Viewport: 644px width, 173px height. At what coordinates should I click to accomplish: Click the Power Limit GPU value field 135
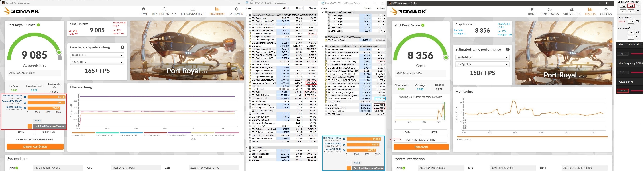(631, 22)
